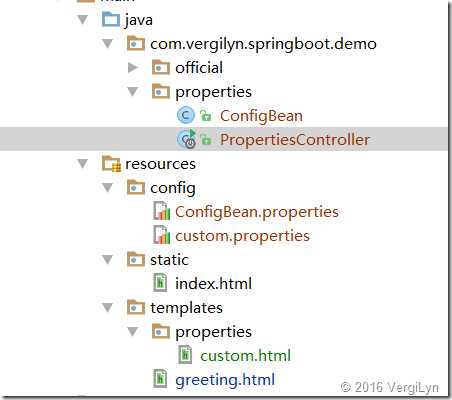This screenshot has width=452, height=400.
Task: Collapse the java folder
Action: coord(83,19)
